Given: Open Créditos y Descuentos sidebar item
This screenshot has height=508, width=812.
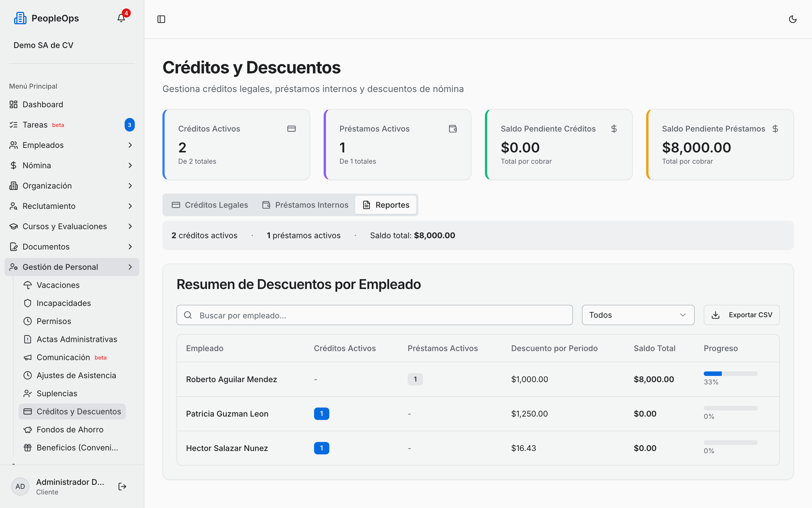Looking at the screenshot, I should point(72,411).
